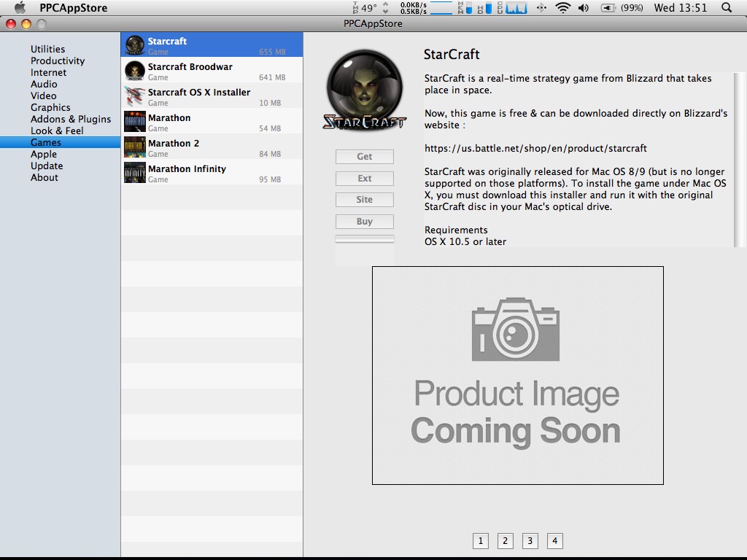
Task: Click the Bluetooth status icon
Action: (541, 7)
